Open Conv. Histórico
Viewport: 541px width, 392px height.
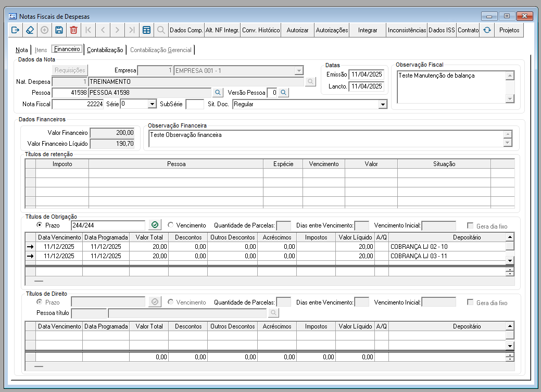coord(261,30)
